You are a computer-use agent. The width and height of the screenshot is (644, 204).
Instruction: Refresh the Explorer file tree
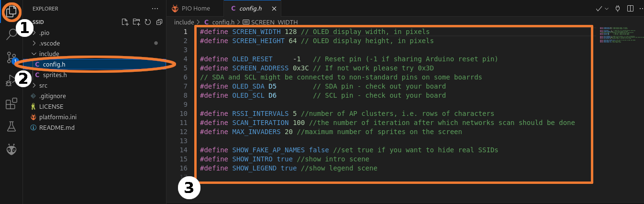(x=148, y=22)
